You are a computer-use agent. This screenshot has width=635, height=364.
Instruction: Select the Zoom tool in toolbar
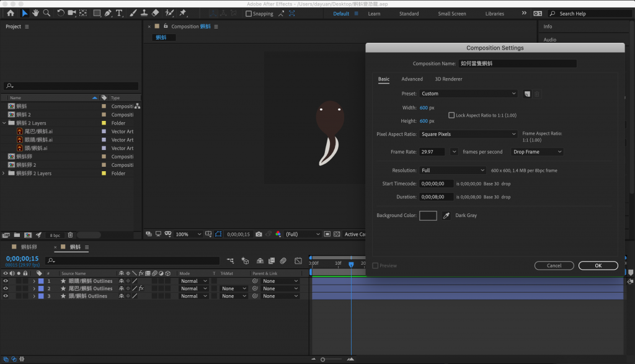tap(47, 13)
